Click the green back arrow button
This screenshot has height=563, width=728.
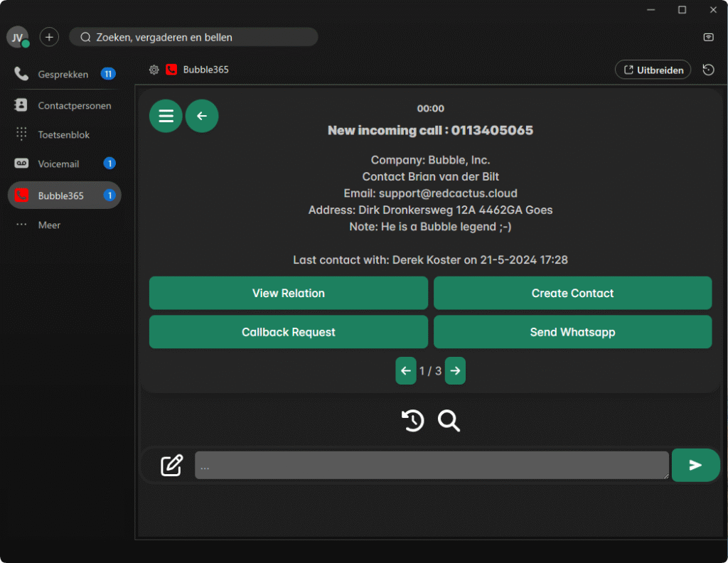point(202,116)
